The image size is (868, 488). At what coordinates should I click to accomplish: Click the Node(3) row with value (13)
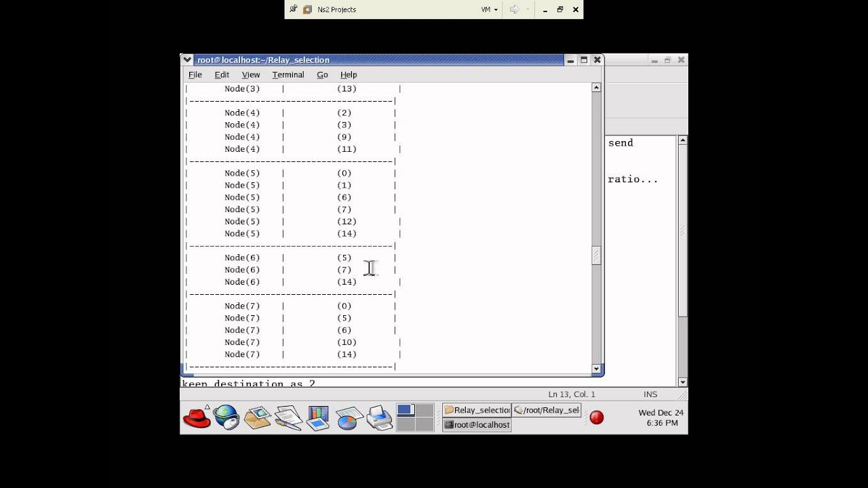click(x=294, y=89)
